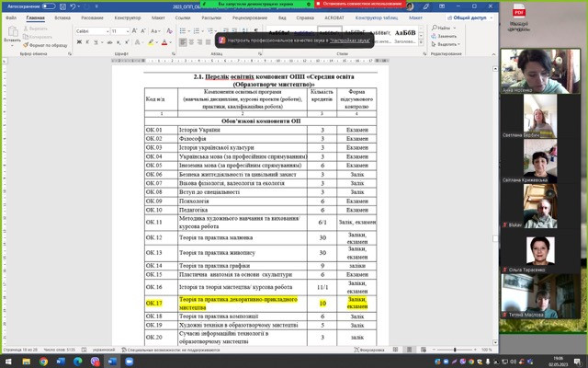The image size is (588, 368).
Task: Open the Конструктор ribbon tab
Action: click(x=128, y=17)
